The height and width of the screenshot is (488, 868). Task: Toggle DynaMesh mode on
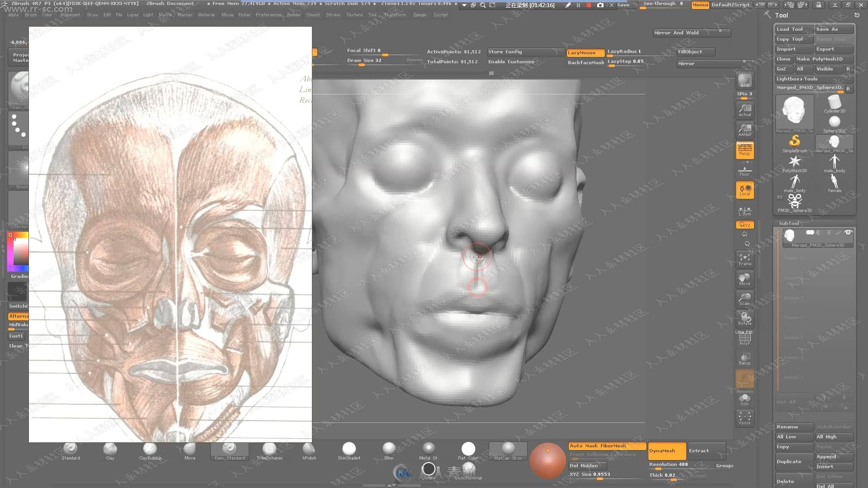point(663,450)
